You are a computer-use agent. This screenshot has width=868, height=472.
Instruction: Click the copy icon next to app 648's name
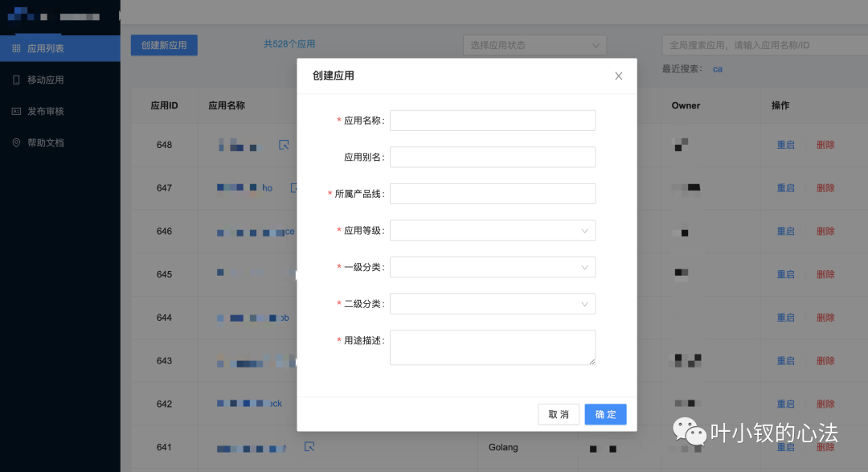(x=285, y=145)
